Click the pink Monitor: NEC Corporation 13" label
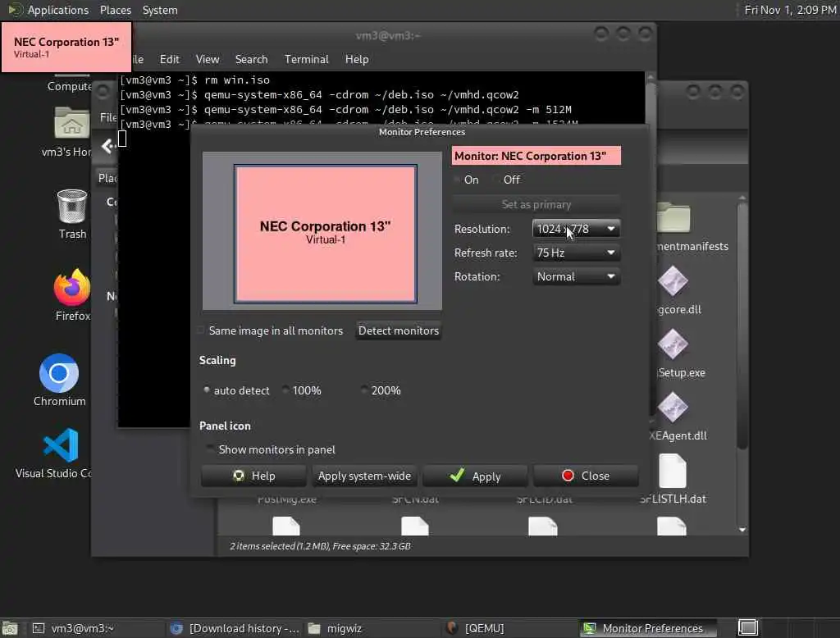 (536, 156)
